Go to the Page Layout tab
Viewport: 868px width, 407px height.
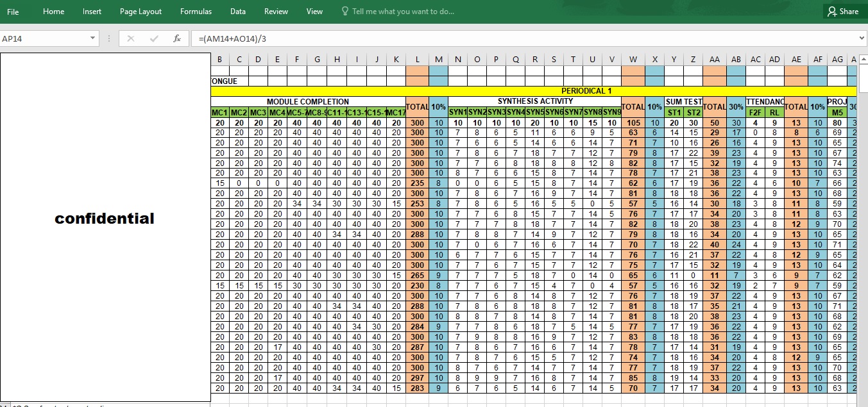[x=140, y=12]
